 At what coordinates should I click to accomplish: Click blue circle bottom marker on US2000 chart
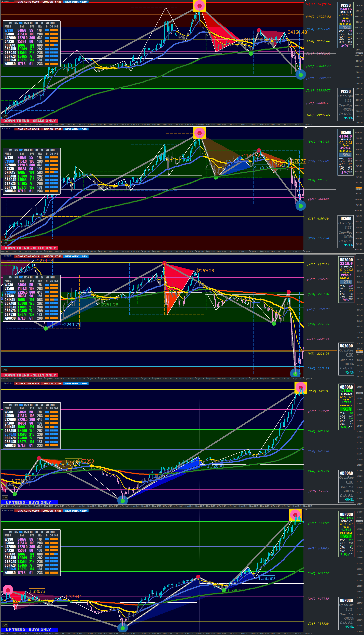[x=295, y=374]
